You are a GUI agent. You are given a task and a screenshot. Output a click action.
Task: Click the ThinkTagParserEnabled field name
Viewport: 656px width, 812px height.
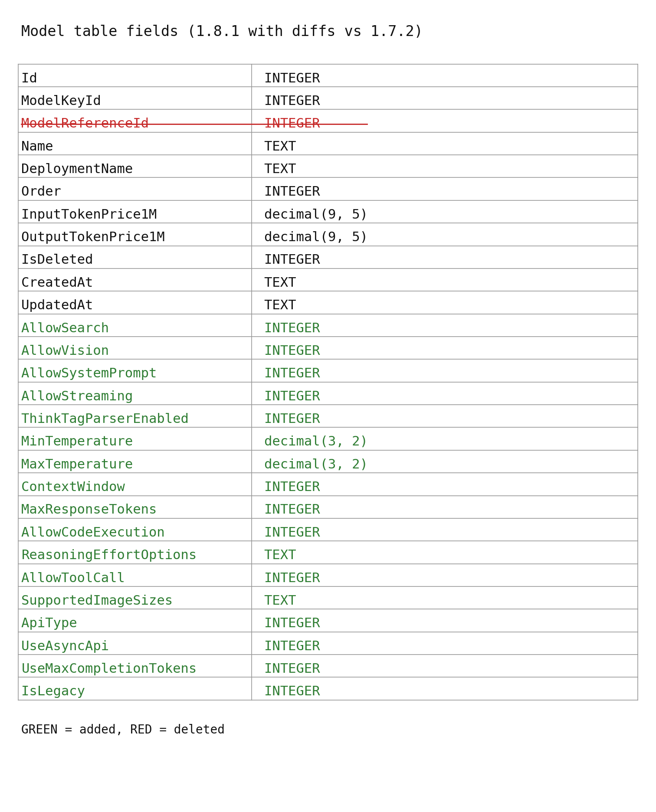point(105,419)
